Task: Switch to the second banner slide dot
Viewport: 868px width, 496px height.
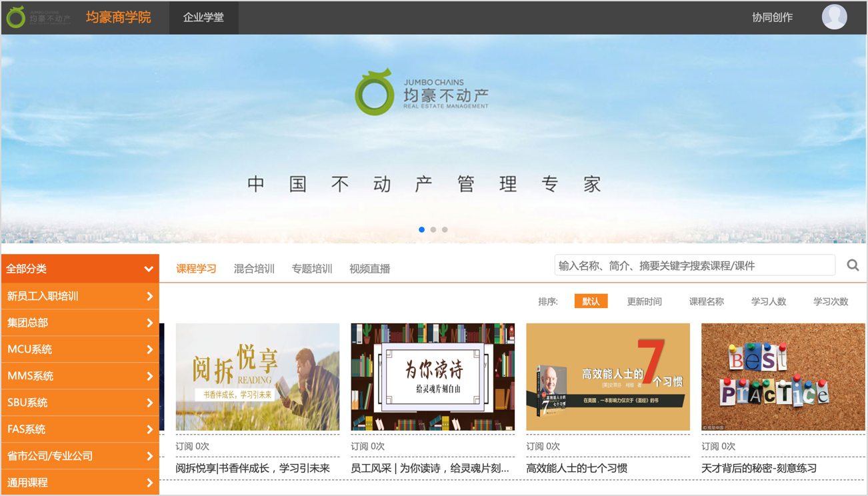Action: [433, 229]
